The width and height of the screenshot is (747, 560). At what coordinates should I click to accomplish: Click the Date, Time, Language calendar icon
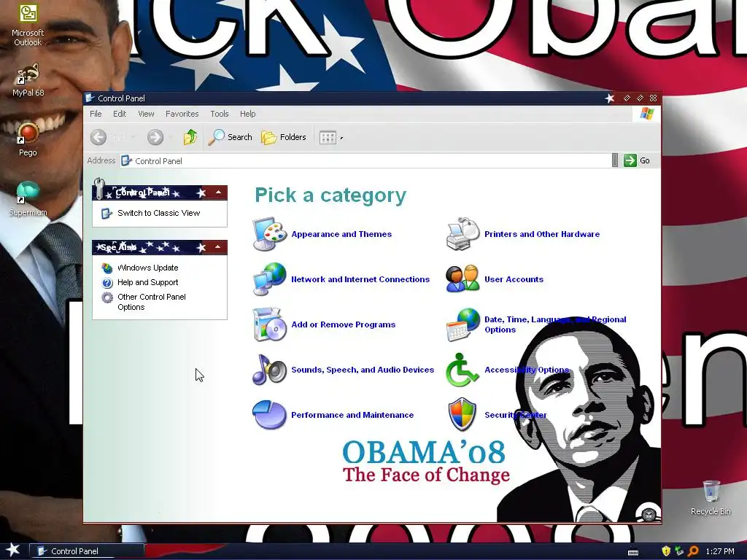[x=462, y=324]
